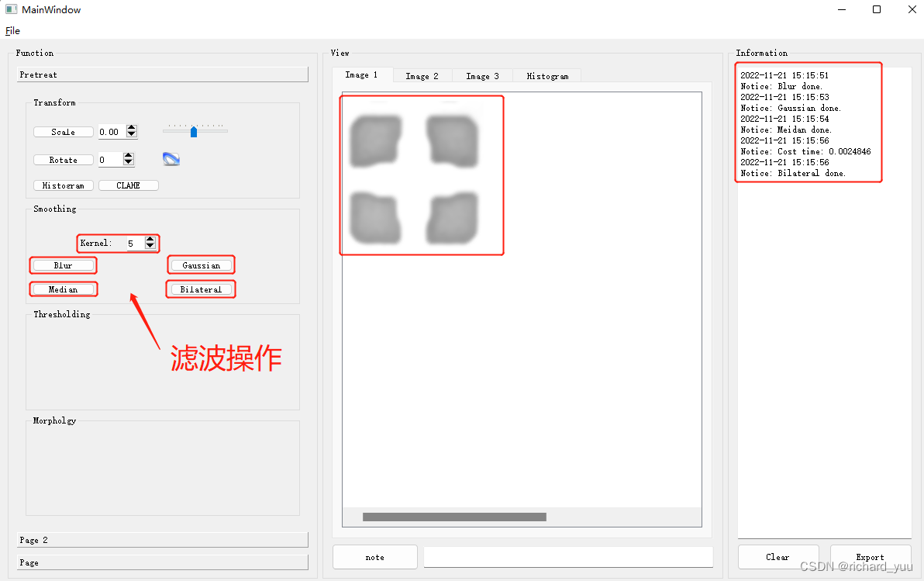
Task: Decrease the Scale spinbox value
Action: point(132,134)
